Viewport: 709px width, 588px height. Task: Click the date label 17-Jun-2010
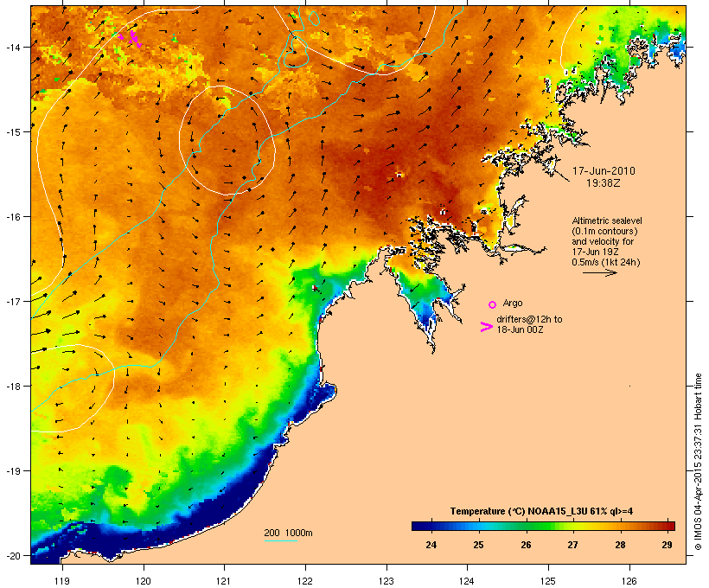tap(604, 171)
